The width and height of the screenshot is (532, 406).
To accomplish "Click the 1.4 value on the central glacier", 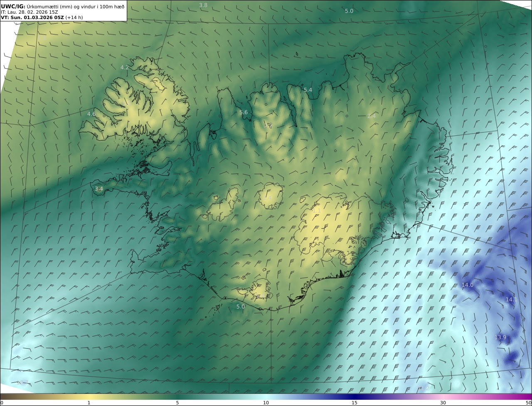I will click(x=268, y=198).
